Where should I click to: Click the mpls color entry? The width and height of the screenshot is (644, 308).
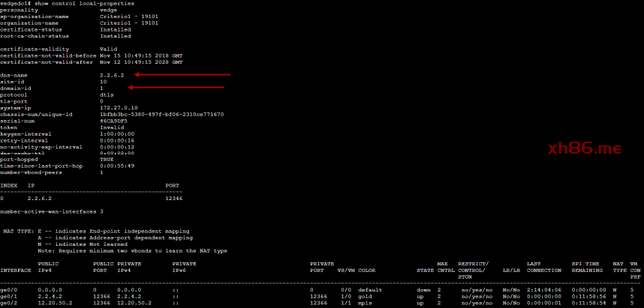click(x=366, y=303)
